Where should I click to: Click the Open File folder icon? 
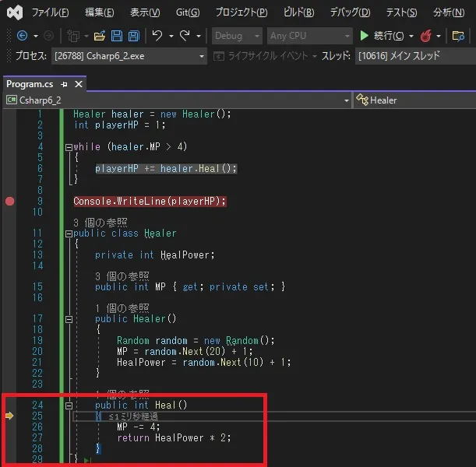point(99,36)
